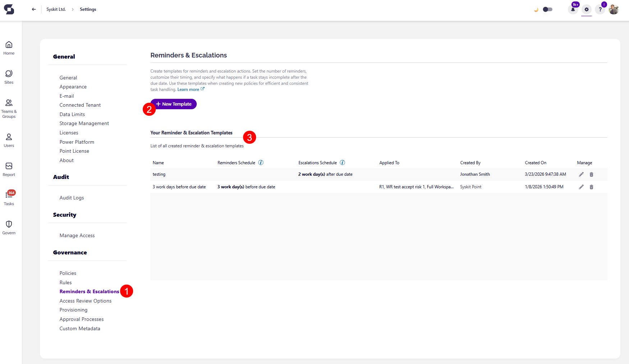
Task: Navigate to Audit Logs settings
Action: 72,198
